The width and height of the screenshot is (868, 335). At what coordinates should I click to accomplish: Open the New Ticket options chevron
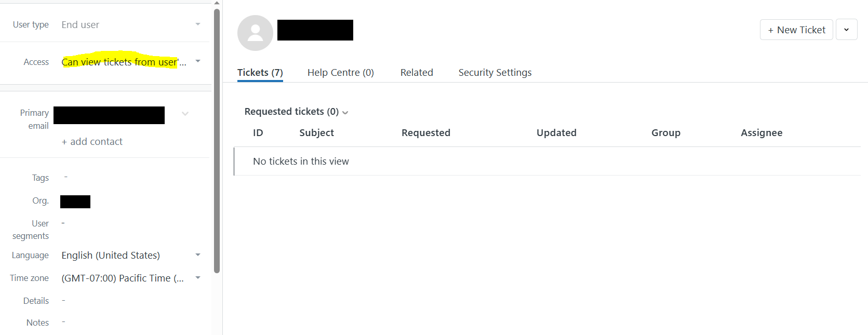(x=846, y=30)
